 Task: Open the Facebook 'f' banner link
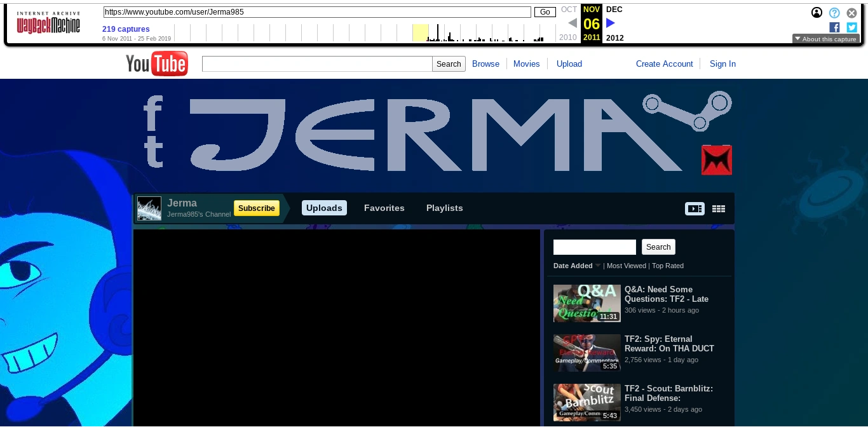(x=153, y=114)
